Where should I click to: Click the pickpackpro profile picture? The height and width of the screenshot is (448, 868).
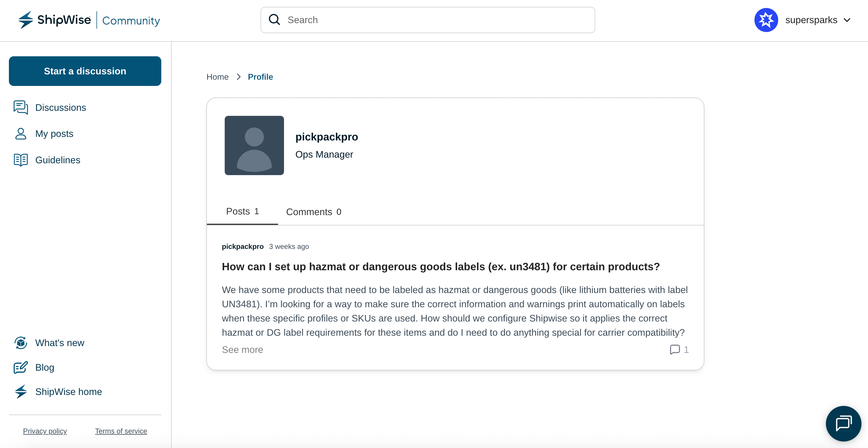tap(254, 145)
